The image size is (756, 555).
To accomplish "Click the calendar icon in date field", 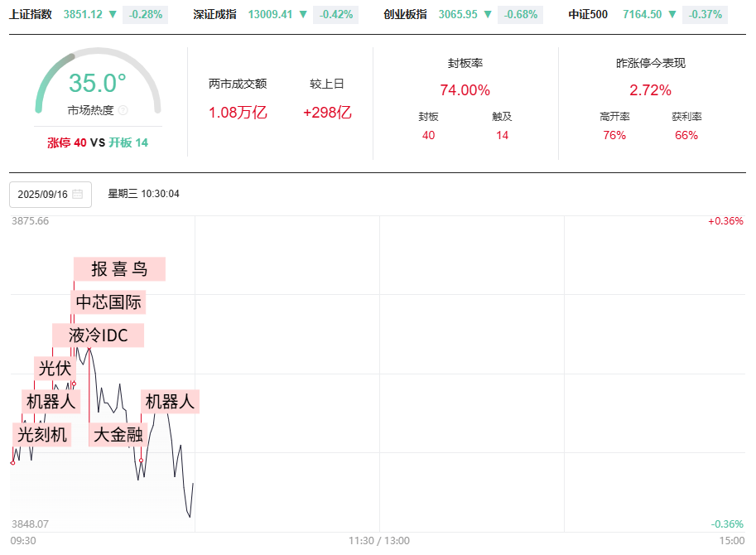I will [78, 195].
